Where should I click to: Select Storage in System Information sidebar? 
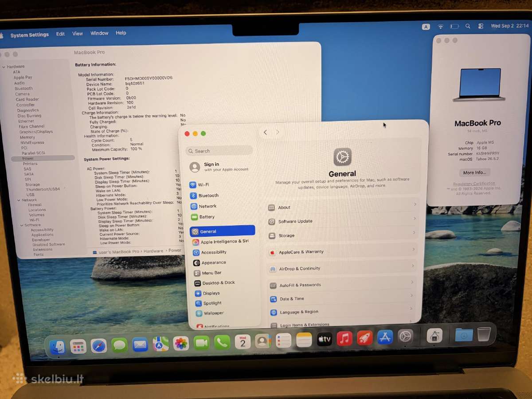point(32,184)
